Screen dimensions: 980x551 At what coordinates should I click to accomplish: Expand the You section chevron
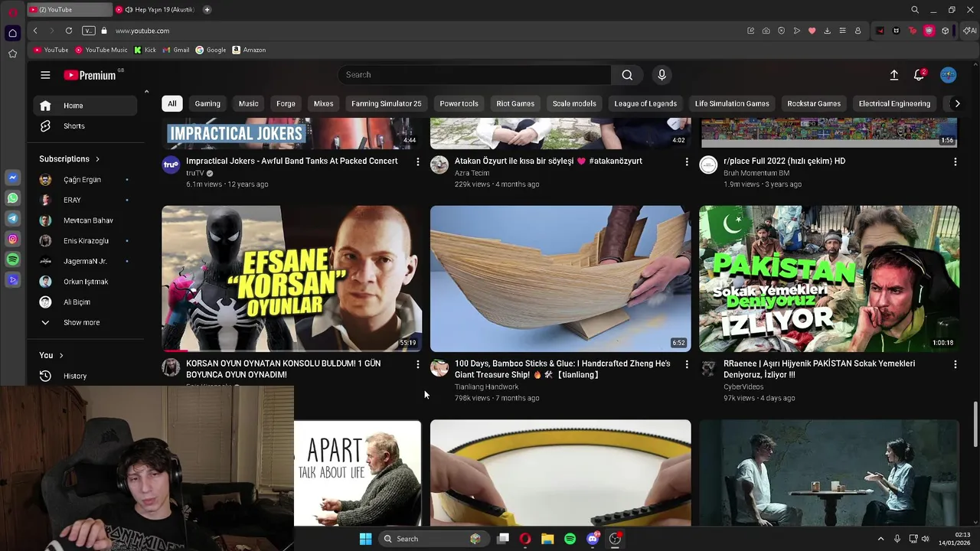[61, 355]
